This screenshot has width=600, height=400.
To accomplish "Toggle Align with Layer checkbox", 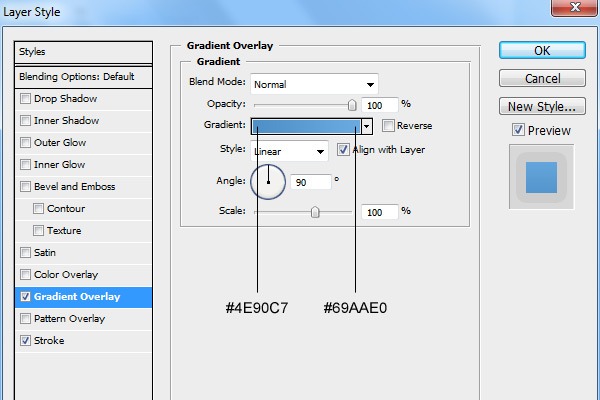I will (343, 150).
